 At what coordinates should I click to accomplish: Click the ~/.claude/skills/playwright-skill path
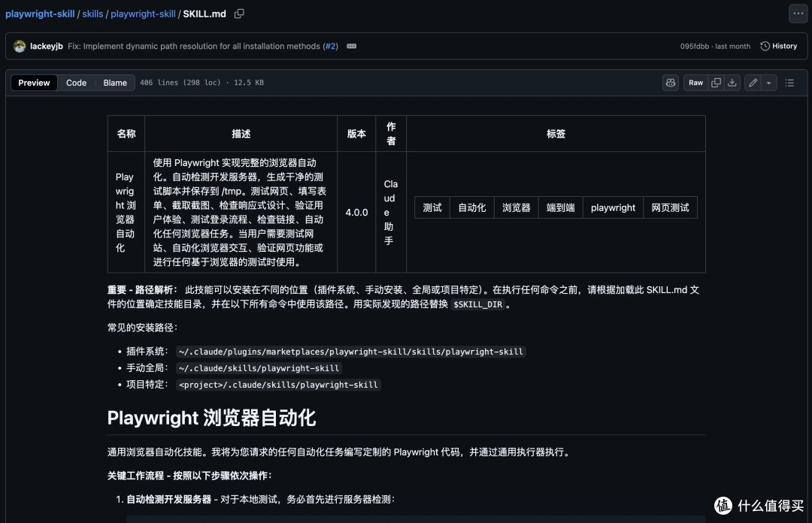(x=259, y=368)
